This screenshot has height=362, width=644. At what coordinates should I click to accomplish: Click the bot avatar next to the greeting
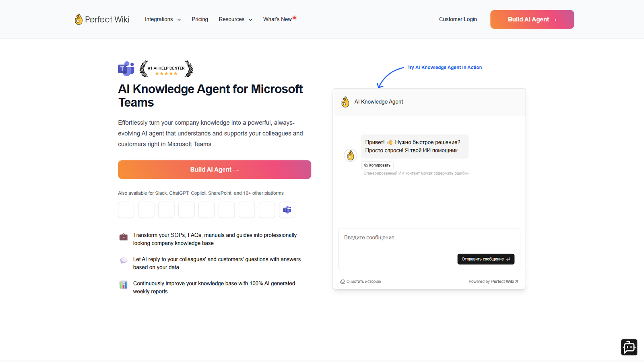[351, 155]
